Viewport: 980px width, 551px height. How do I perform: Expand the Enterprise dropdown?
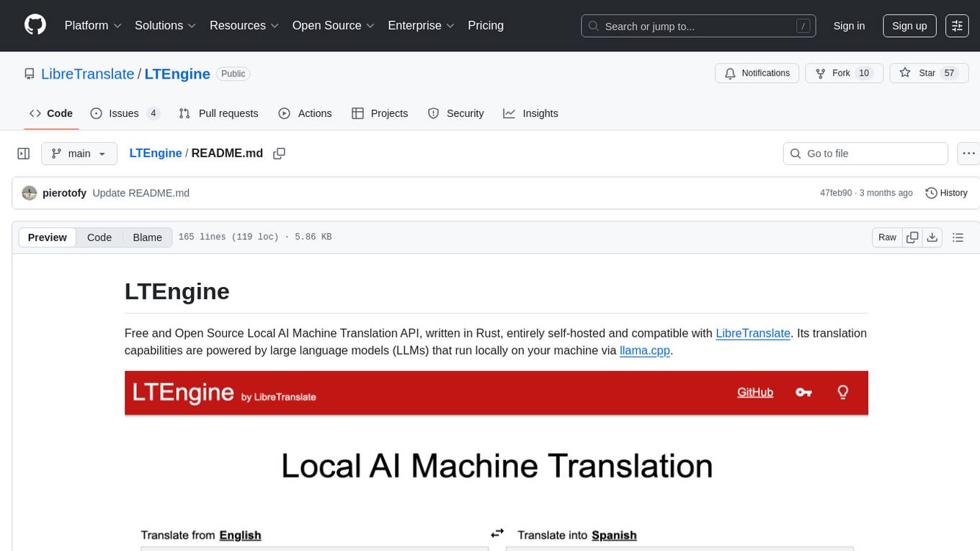tap(422, 25)
